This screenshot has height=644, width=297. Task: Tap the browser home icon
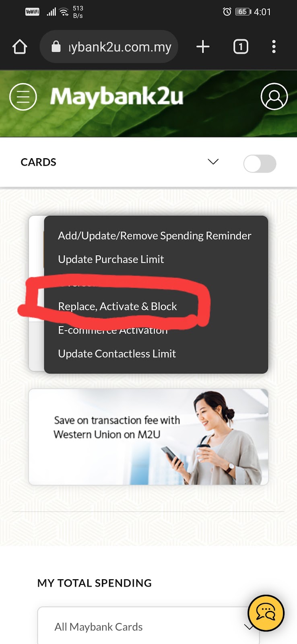pyautogui.click(x=20, y=47)
